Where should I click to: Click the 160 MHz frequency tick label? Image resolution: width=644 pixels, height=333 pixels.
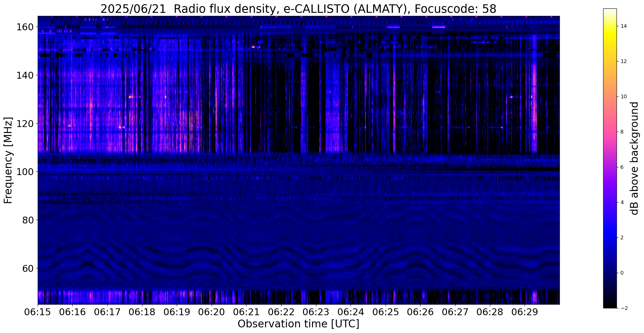[25, 27]
